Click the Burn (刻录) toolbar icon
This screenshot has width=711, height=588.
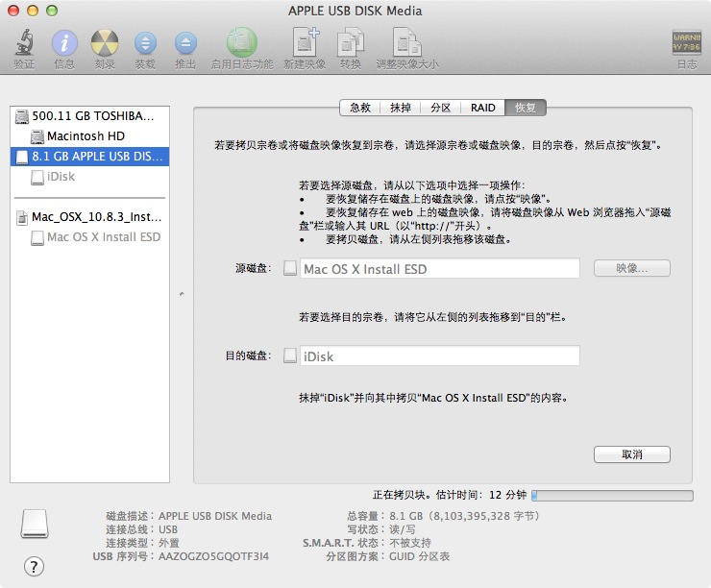pos(105,43)
